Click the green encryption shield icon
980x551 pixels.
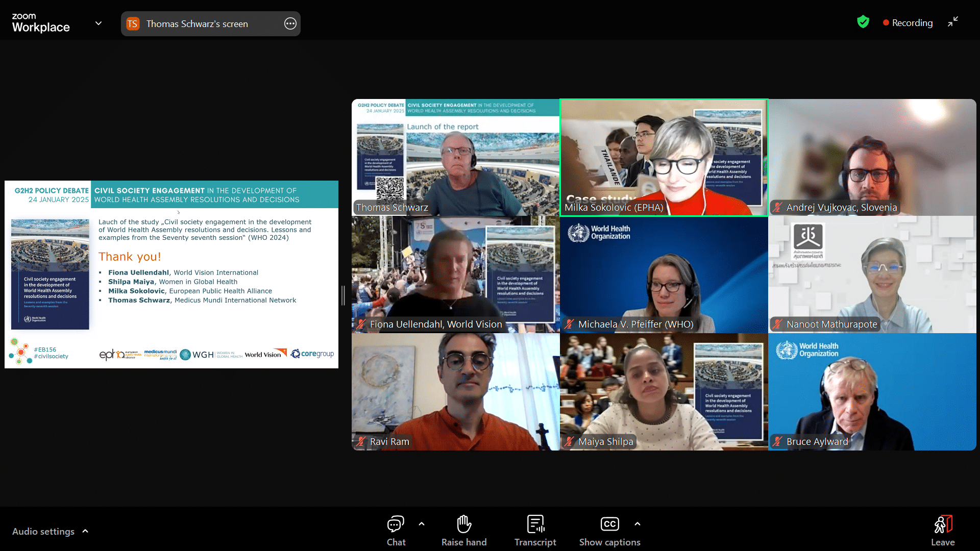863,22
